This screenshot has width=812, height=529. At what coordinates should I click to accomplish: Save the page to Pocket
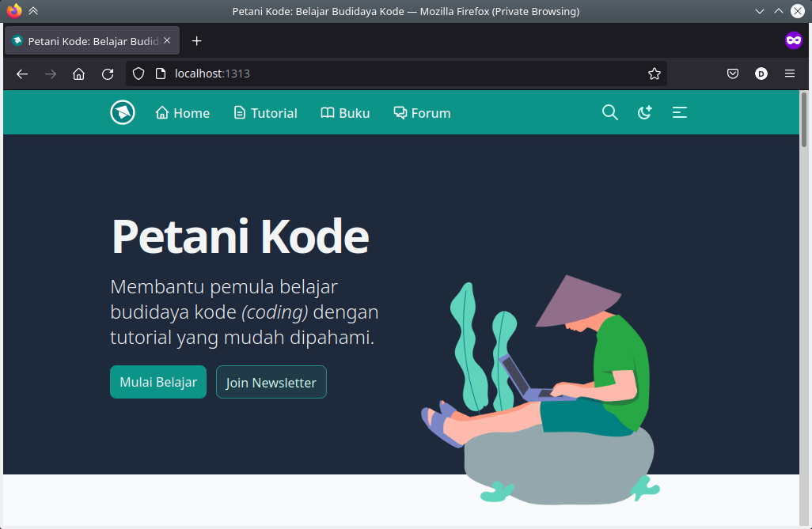click(x=732, y=74)
